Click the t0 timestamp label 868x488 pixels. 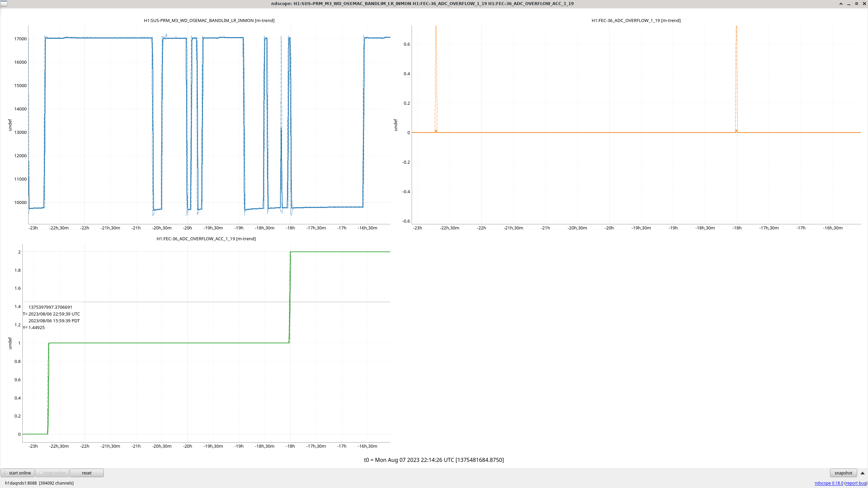[434, 460]
